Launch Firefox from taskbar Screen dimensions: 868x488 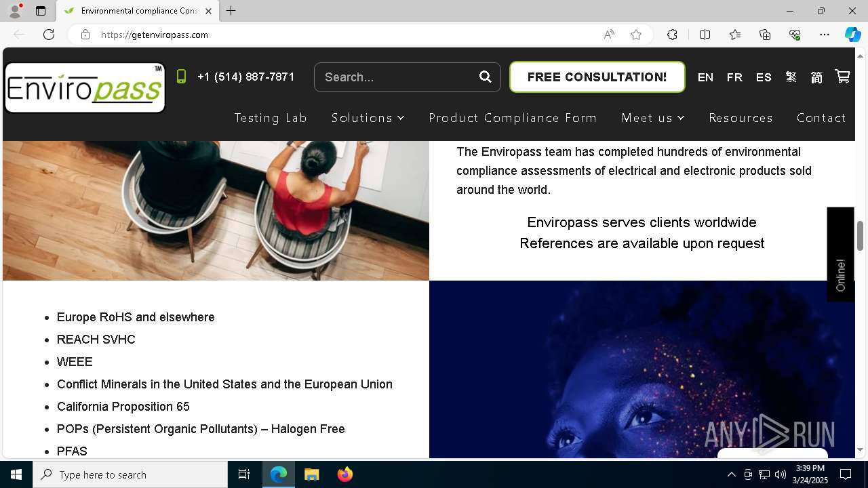(x=345, y=474)
